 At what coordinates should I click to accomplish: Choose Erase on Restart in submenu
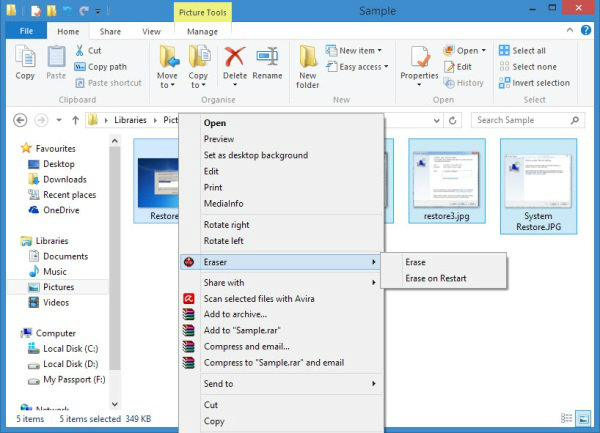click(435, 278)
